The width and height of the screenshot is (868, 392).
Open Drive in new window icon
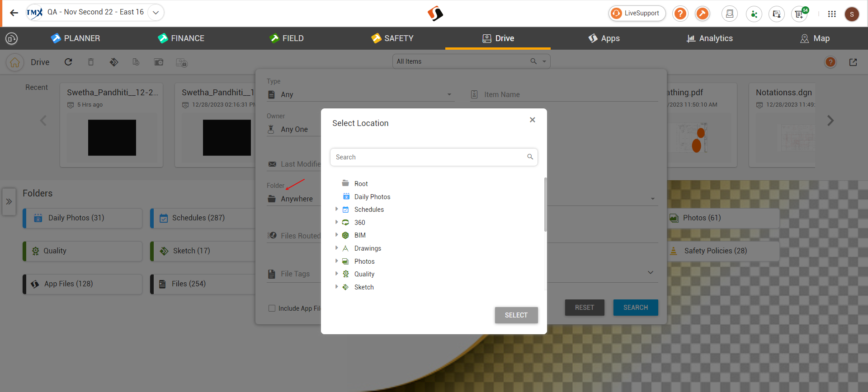pyautogui.click(x=853, y=62)
